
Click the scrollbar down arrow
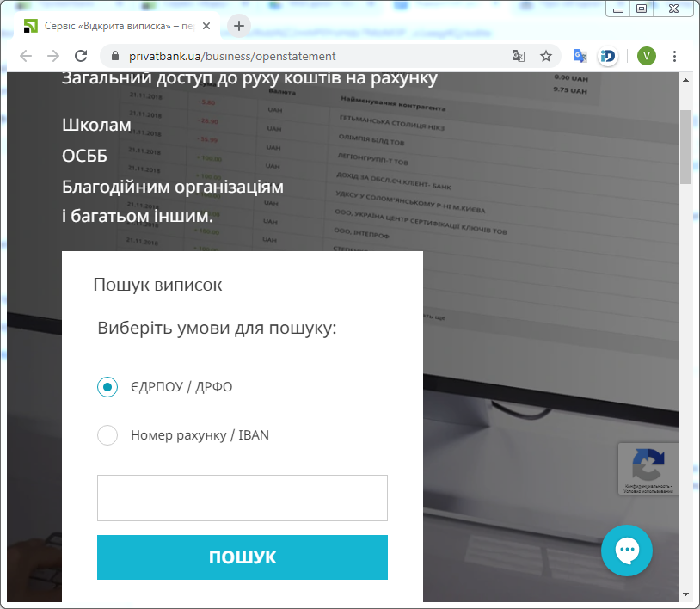tap(685, 594)
